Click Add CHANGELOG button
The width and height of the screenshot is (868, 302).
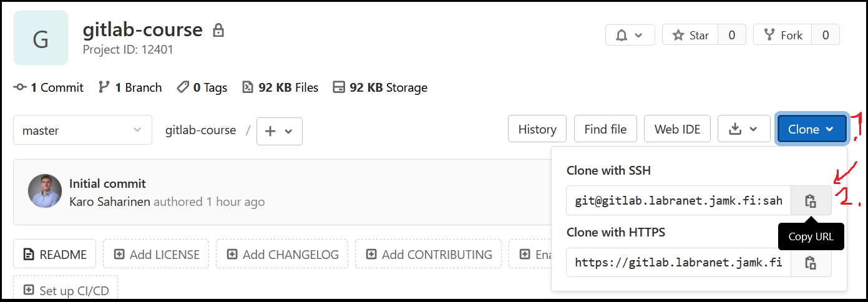[282, 254]
